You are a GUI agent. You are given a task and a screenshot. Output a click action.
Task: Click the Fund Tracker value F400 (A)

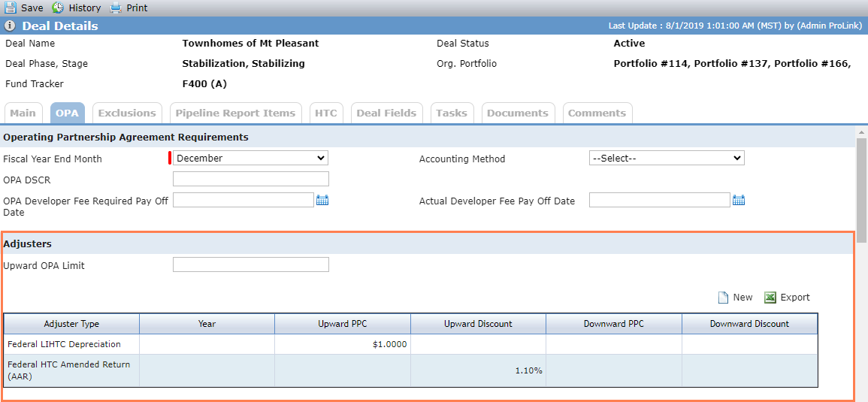tap(204, 84)
